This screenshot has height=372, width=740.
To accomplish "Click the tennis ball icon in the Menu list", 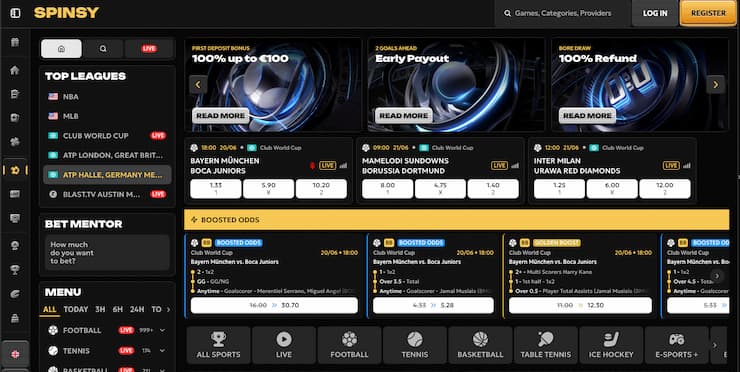I will pos(53,351).
